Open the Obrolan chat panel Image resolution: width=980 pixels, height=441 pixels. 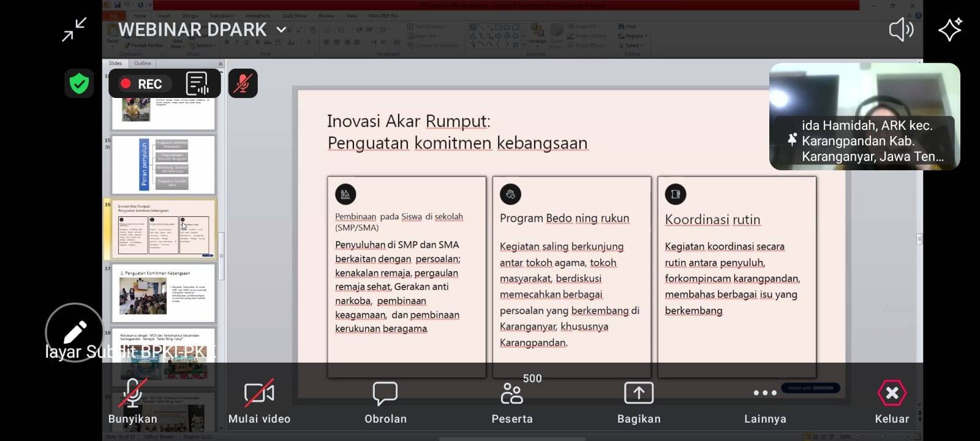pos(385,402)
